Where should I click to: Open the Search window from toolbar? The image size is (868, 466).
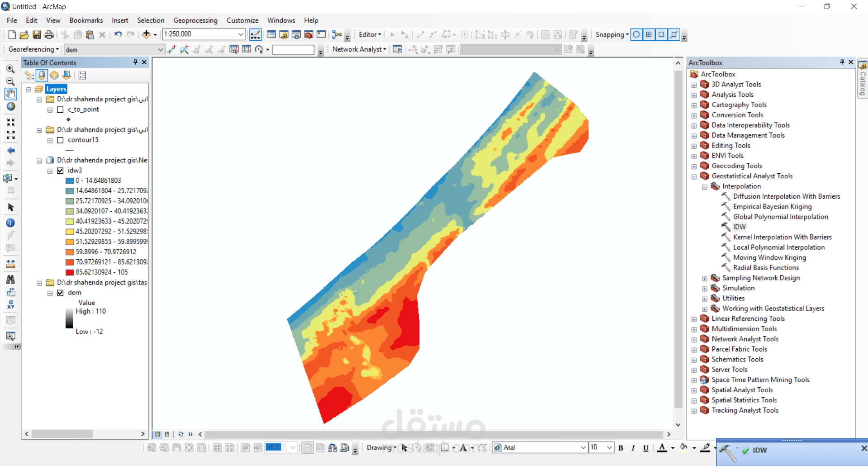[x=296, y=34]
